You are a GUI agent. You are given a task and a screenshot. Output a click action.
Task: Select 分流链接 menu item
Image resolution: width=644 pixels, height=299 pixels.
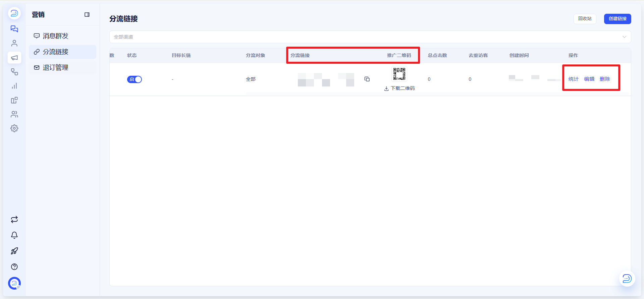62,52
